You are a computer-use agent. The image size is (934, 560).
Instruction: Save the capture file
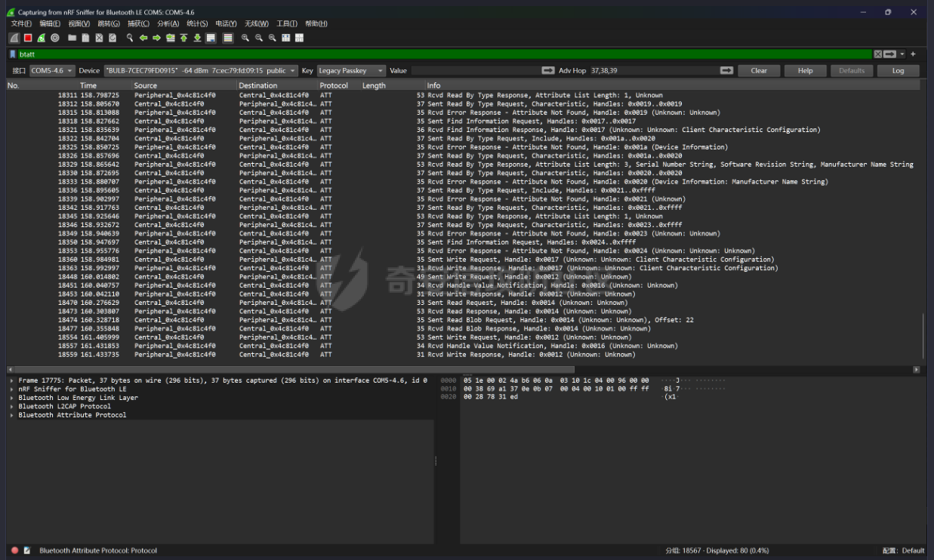click(85, 38)
